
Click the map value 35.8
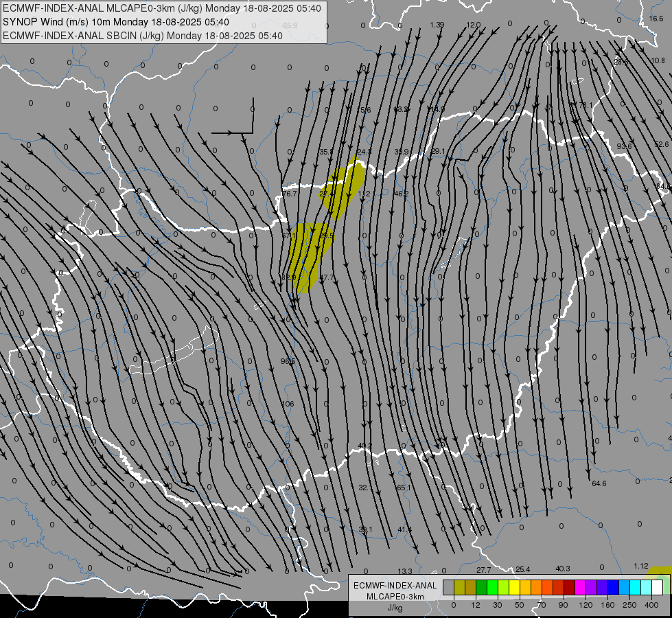(x=326, y=152)
